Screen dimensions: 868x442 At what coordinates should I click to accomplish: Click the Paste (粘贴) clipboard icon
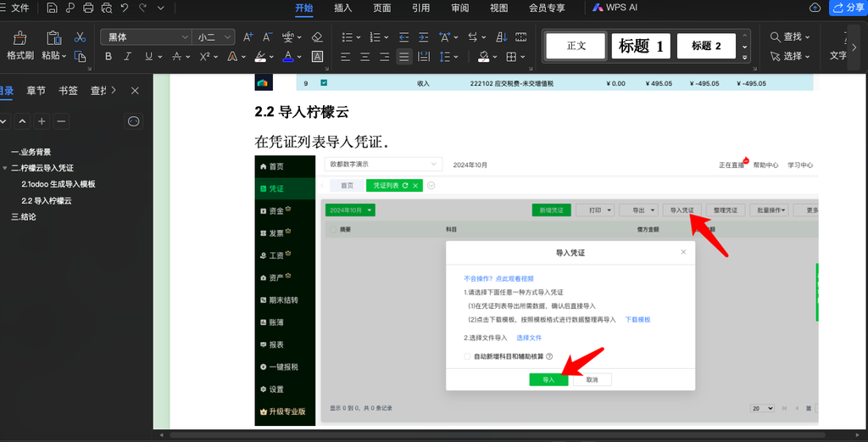53,37
